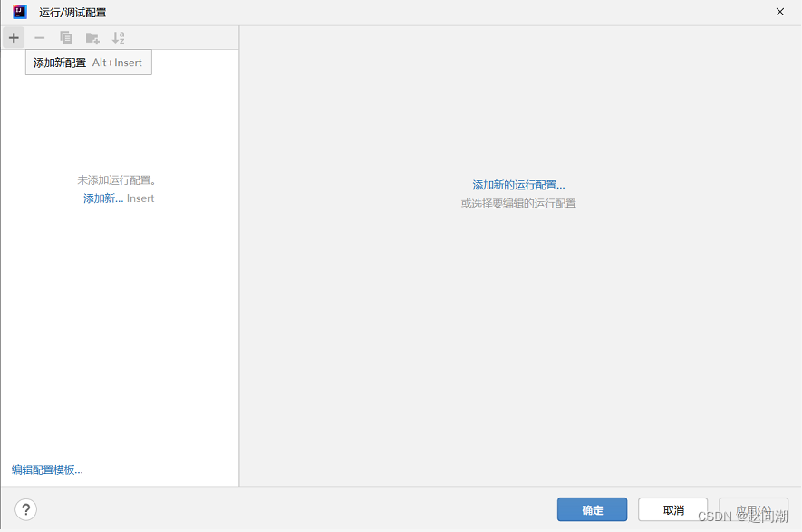Open help with the question mark button
This screenshot has width=802, height=532.
pos(25,509)
